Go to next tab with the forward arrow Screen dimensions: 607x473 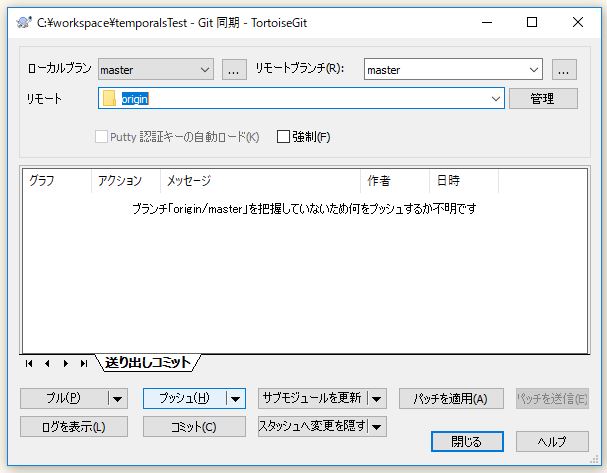[x=66, y=363]
